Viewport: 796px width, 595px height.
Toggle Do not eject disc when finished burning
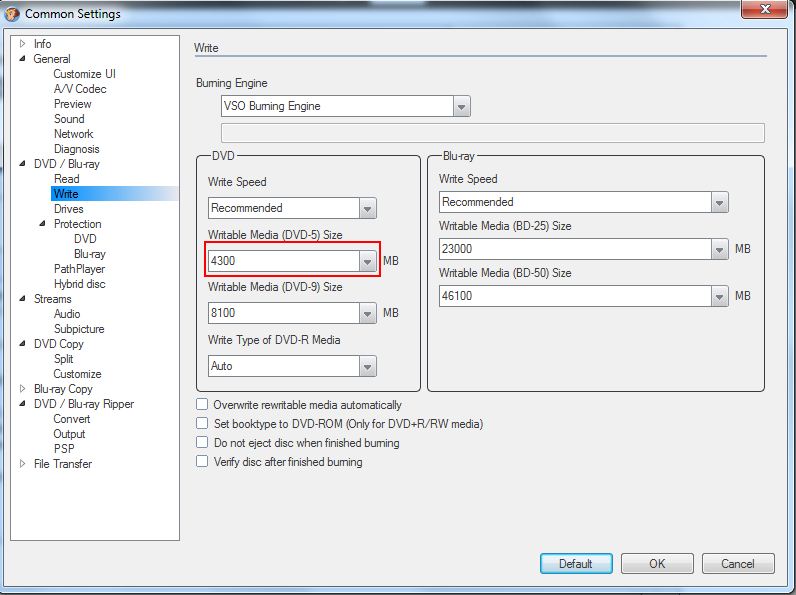pyautogui.click(x=202, y=442)
